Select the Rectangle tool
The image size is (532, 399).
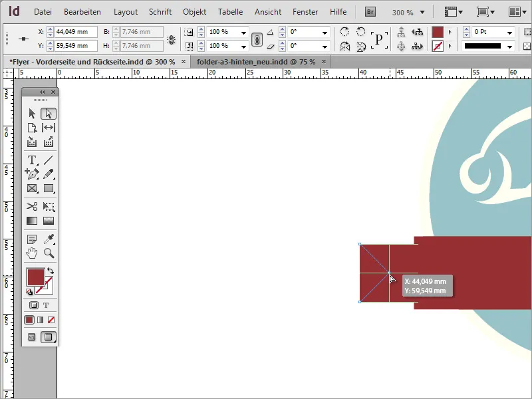point(49,188)
